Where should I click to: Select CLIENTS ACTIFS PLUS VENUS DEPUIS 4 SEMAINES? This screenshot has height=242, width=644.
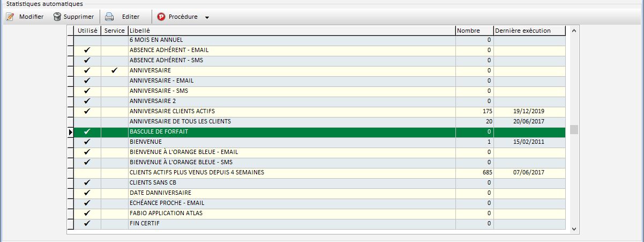tap(291, 172)
